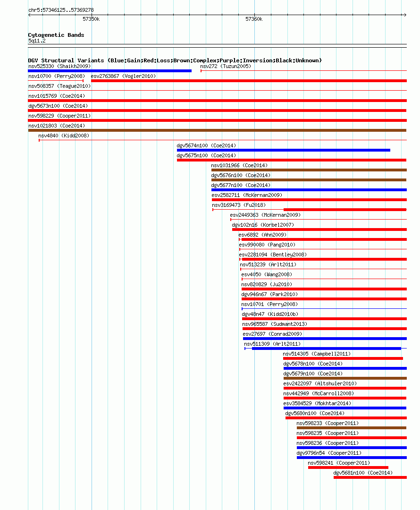This screenshot has width=420, height=510.
Task: Select the second Perry2008 variant, nsv10701
Action: point(269,305)
